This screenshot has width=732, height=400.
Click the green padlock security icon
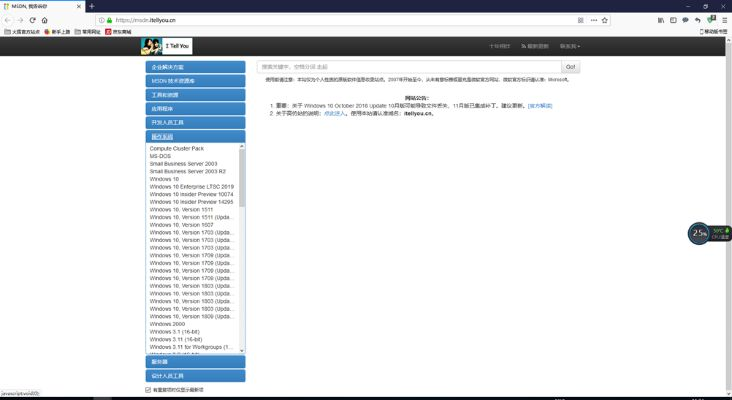(x=110, y=20)
